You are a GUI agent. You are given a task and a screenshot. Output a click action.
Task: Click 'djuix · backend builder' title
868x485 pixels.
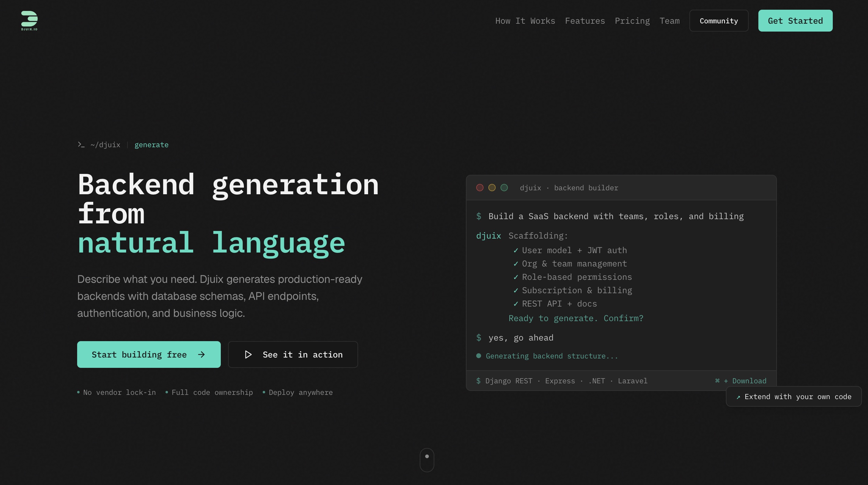click(x=569, y=188)
